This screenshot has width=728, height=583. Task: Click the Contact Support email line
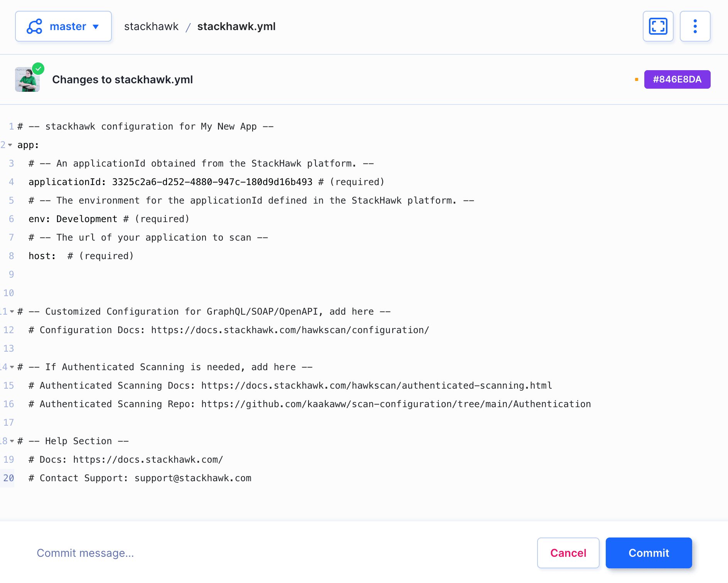140,478
